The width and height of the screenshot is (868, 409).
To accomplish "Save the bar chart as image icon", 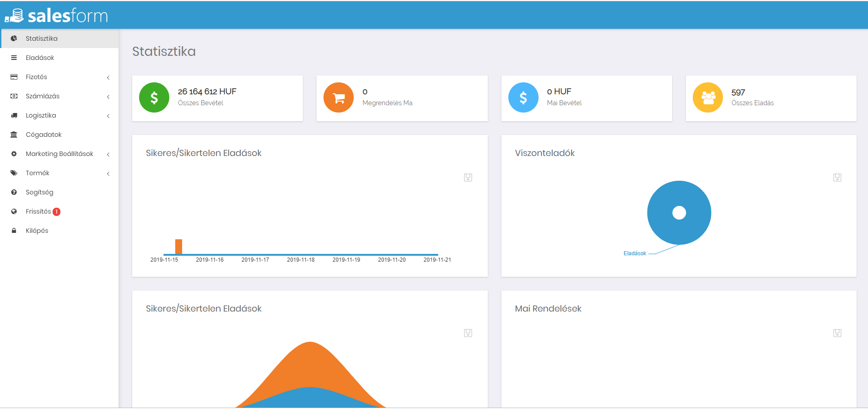I will pos(468,178).
